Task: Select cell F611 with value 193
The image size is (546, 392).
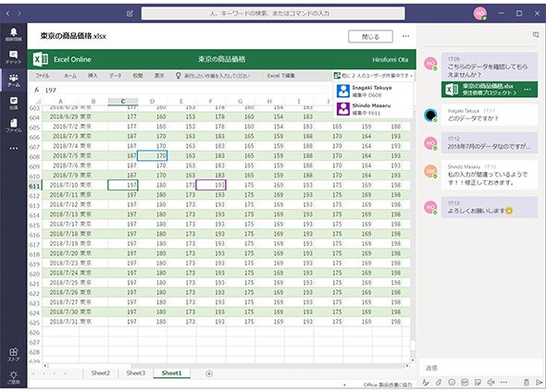Action: point(211,185)
